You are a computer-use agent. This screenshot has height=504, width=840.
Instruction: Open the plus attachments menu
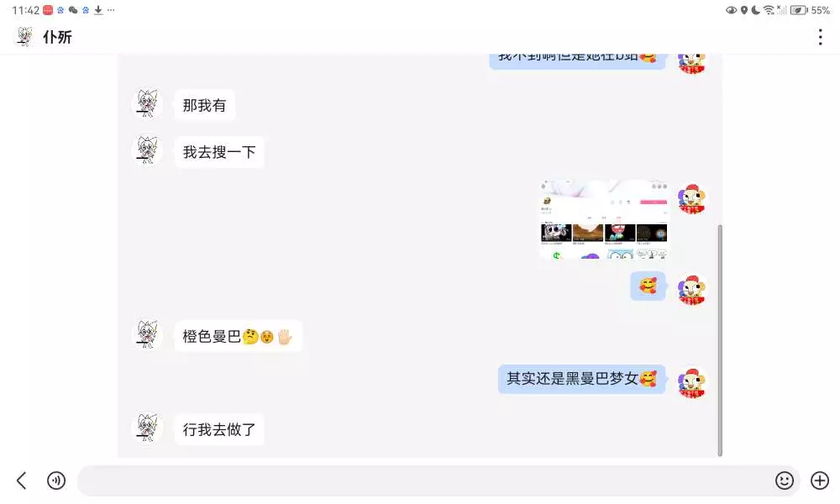pyautogui.click(x=820, y=480)
